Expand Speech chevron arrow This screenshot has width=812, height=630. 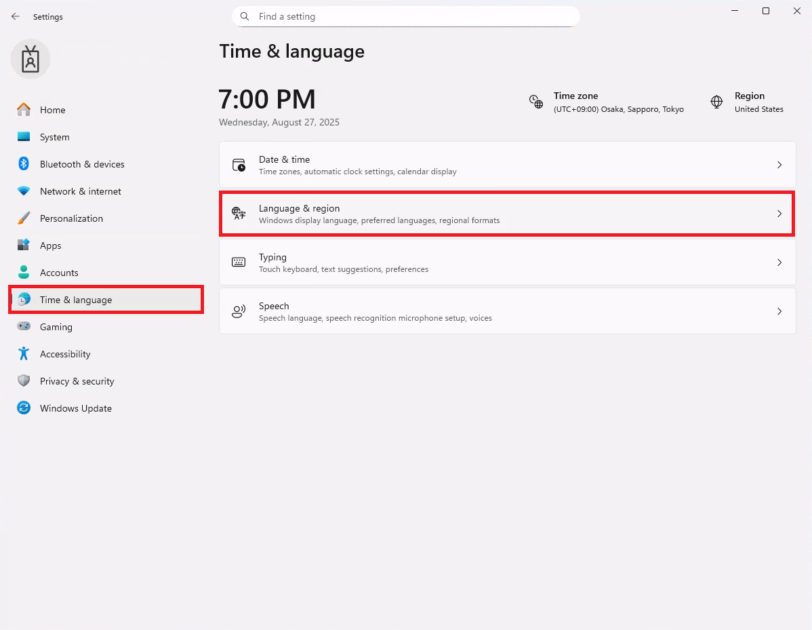pos(779,311)
